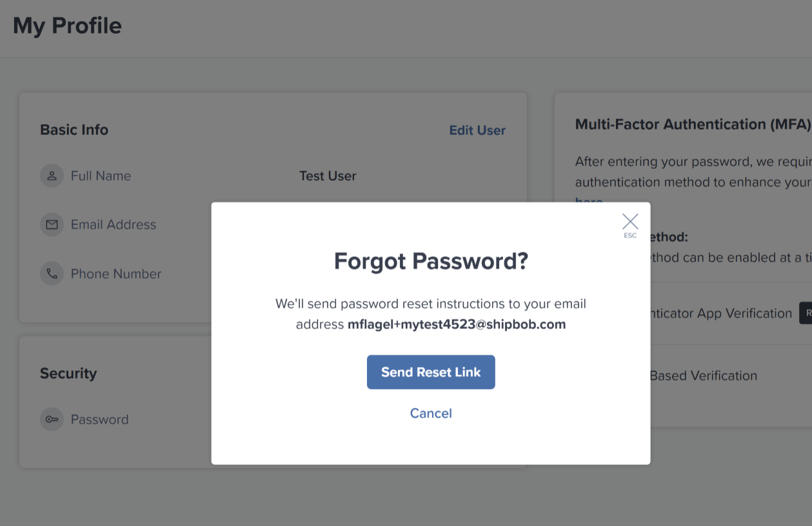Click the Forgot Password dialog title
The height and width of the screenshot is (526, 812).
tap(431, 261)
